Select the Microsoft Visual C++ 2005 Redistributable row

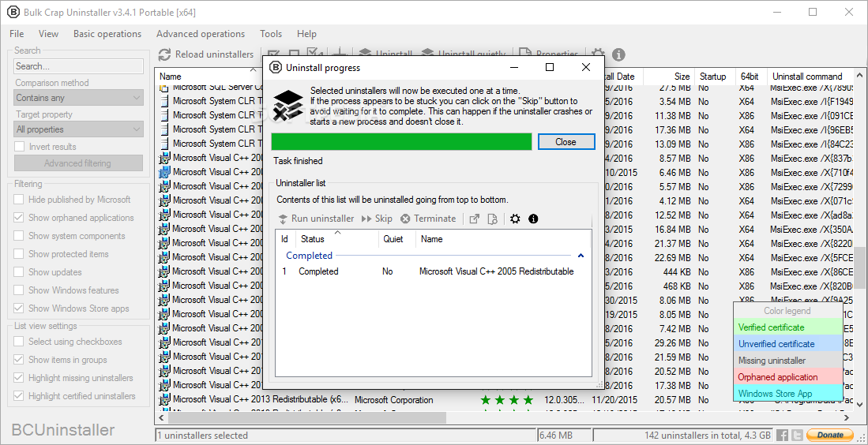coord(433,271)
